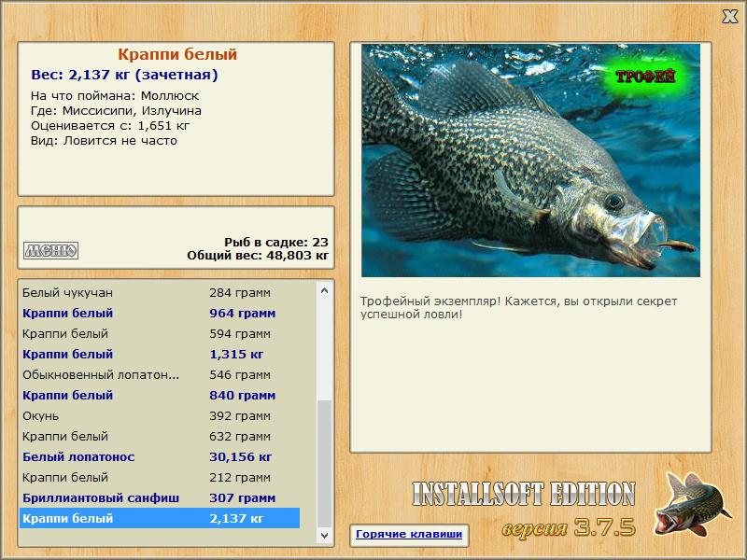Viewport: 747px width, 560px height.
Task: Close the fish catch window with X
Action: pos(729,16)
